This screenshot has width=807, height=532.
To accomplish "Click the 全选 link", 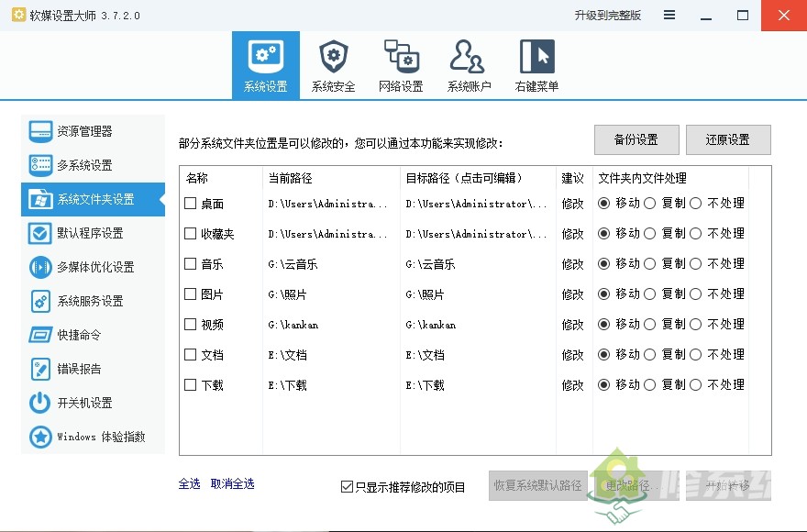I will [189, 483].
